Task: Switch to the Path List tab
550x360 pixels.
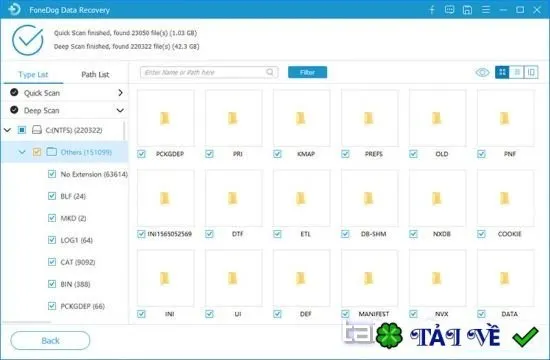Action: point(95,74)
